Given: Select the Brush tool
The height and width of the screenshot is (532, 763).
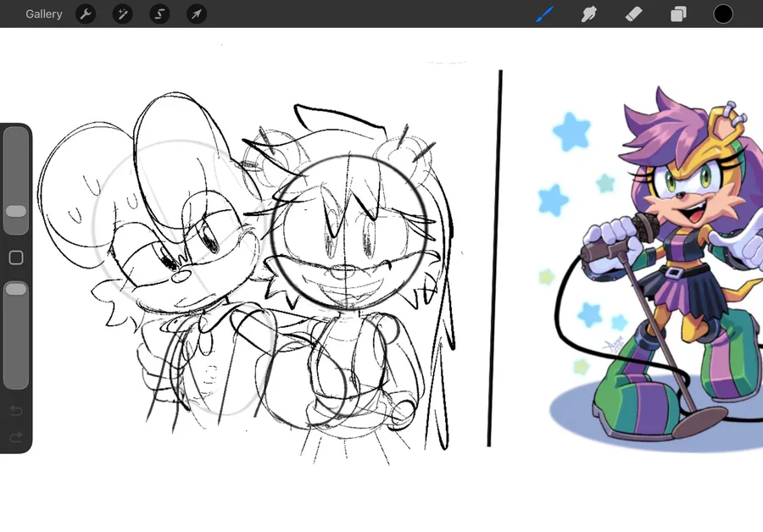Looking at the screenshot, I should click(x=544, y=14).
